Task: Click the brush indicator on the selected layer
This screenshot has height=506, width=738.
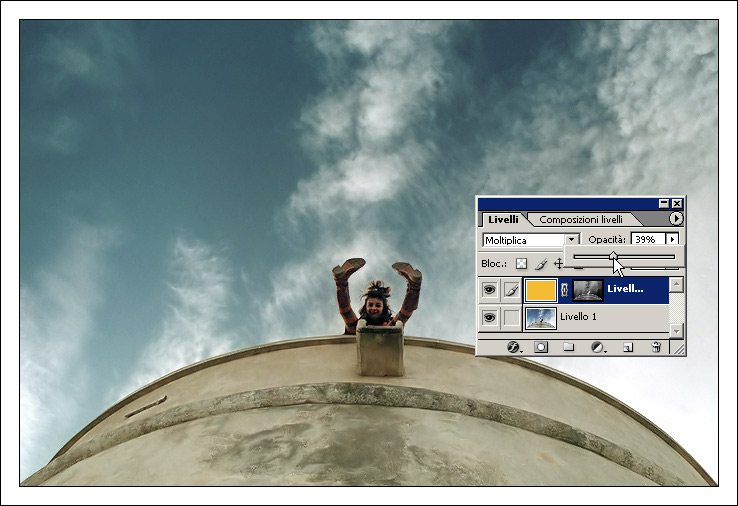Action: [512, 289]
